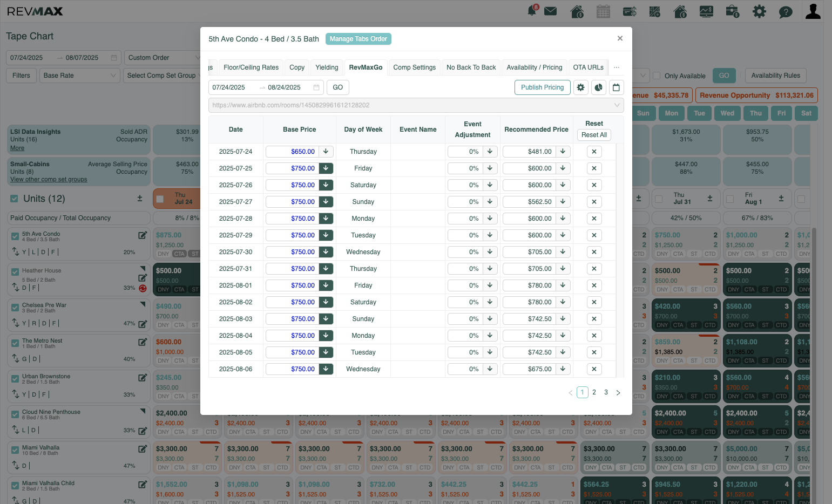Open the pie chart icon in dialog
The height and width of the screenshot is (504, 832).
tap(599, 87)
